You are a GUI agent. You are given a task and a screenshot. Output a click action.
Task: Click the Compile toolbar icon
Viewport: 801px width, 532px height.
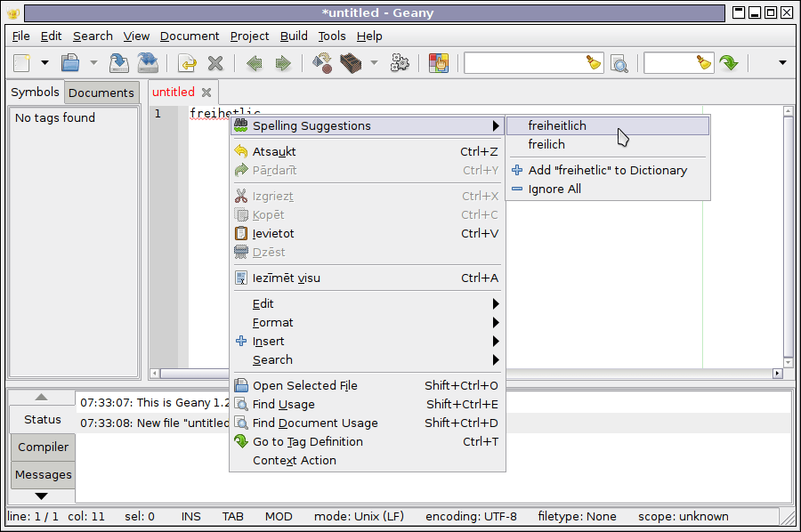pos(322,63)
